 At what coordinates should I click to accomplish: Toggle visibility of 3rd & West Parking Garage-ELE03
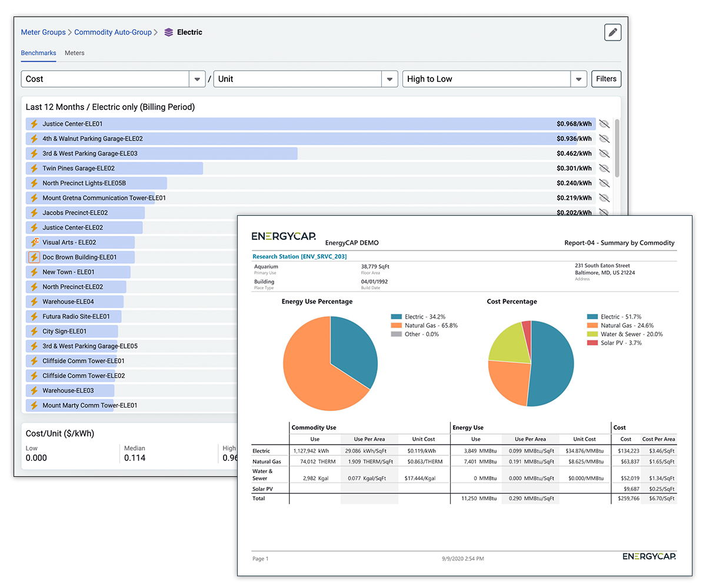(604, 153)
